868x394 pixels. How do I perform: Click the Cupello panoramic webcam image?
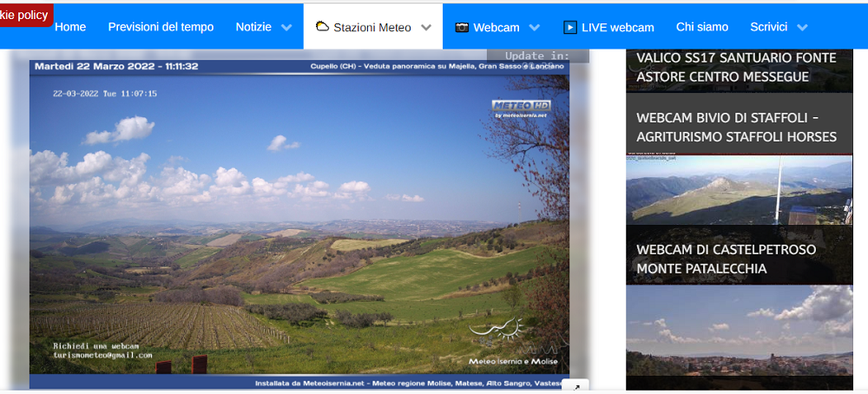pos(299,226)
